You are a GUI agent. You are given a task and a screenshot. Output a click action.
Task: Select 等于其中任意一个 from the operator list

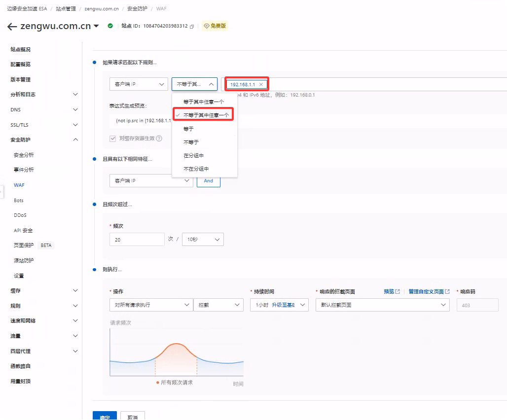tap(204, 102)
